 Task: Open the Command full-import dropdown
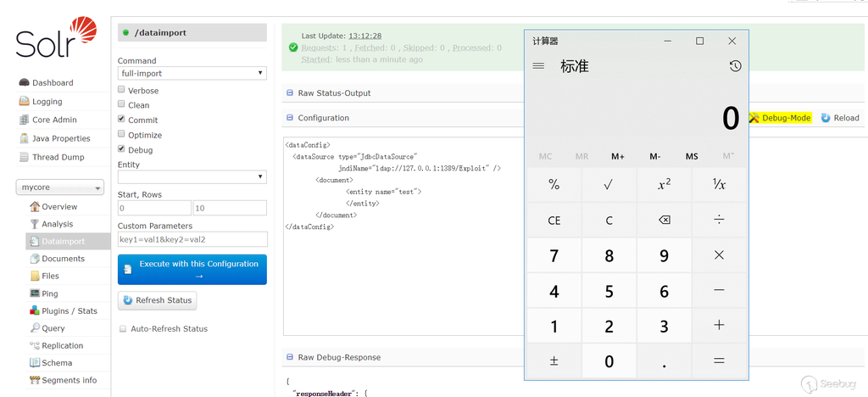[x=192, y=74]
